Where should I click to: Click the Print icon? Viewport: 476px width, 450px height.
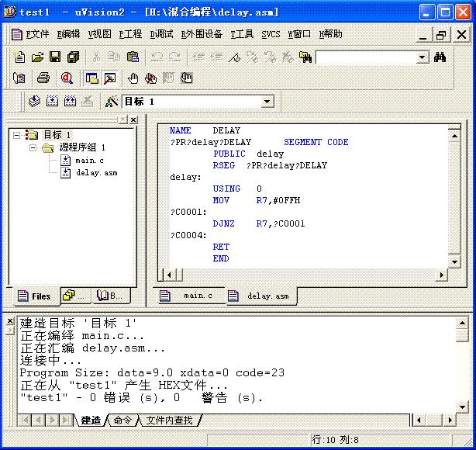tap(43, 78)
